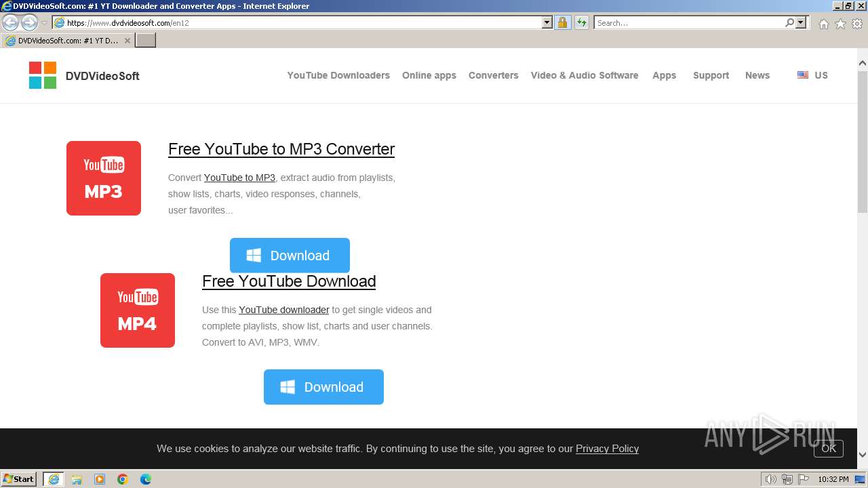Click the security lock icon in address bar
The height and width of the screenshot is (488, 868).
coord(562,22)
